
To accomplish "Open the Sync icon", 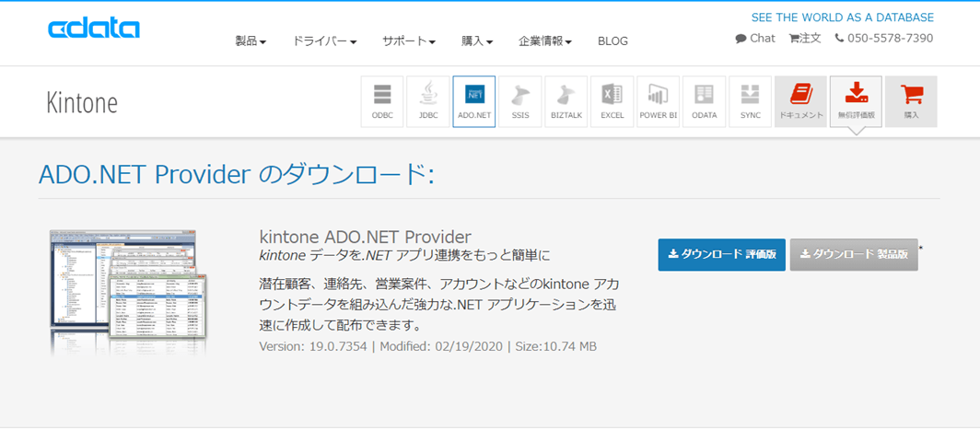I will pos(751,101).
